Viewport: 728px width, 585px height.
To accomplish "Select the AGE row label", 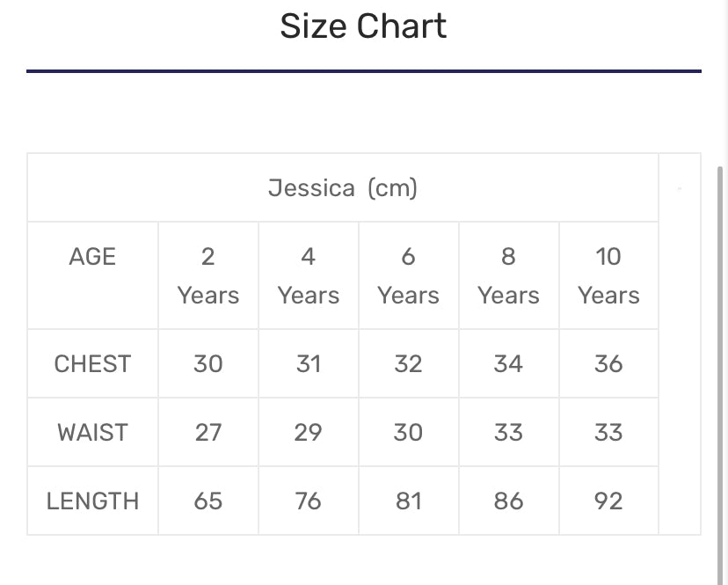I will 92,257.
